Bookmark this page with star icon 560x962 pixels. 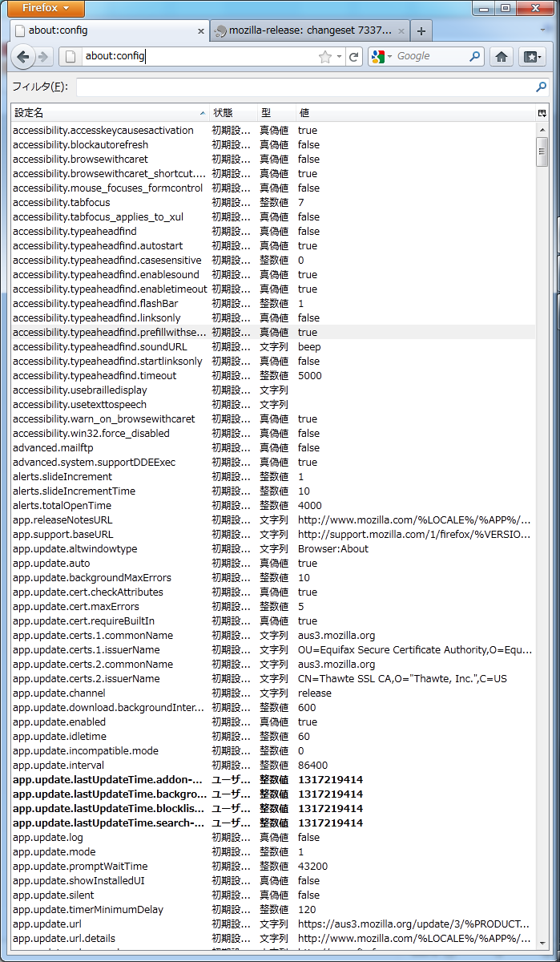tap(324, 57)
